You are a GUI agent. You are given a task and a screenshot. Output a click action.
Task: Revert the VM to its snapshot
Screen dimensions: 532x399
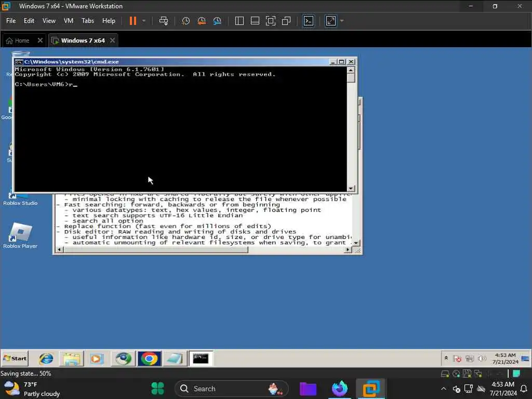[x=202, y=21]
